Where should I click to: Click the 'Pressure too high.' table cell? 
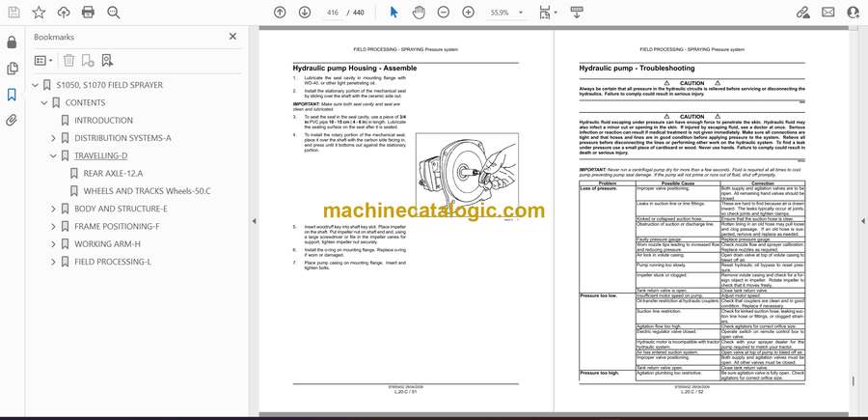pos(608,376)
